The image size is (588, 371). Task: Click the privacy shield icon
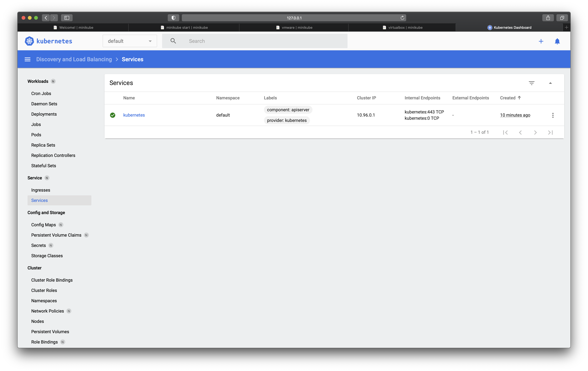(x=173, y=18)
